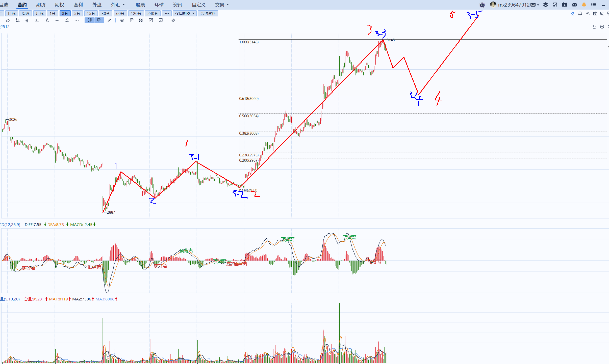This screenshot has height=364, width=609.
Task: Open the comment speech bubble tool
Action: (161, 20)
